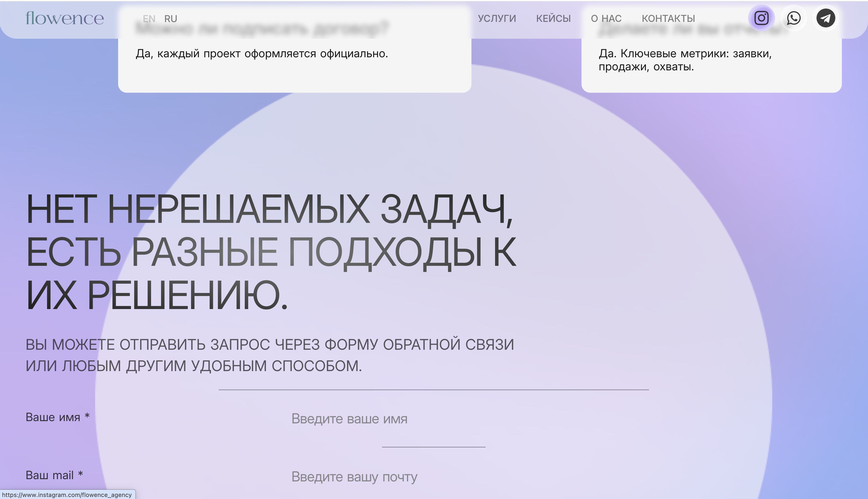
Task: Click the 'Ваше имя *' label
Action: coord(58,417)
